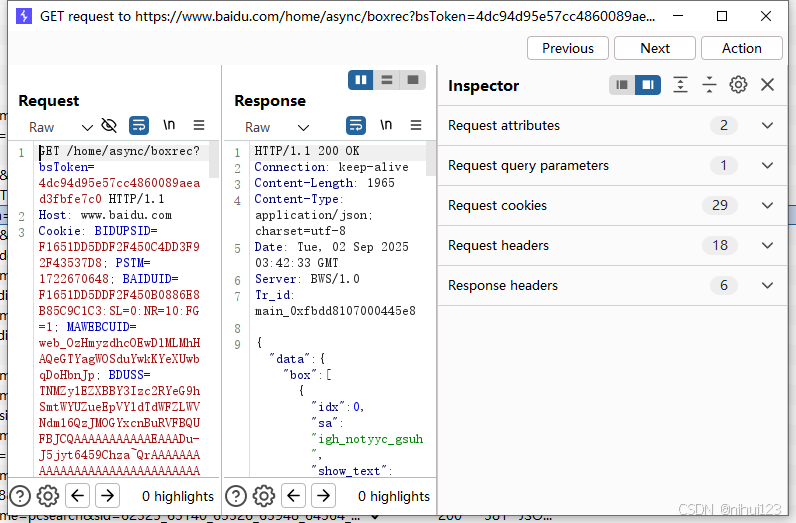Toggle word wrap in Response panel

click(x=356, y=125)
